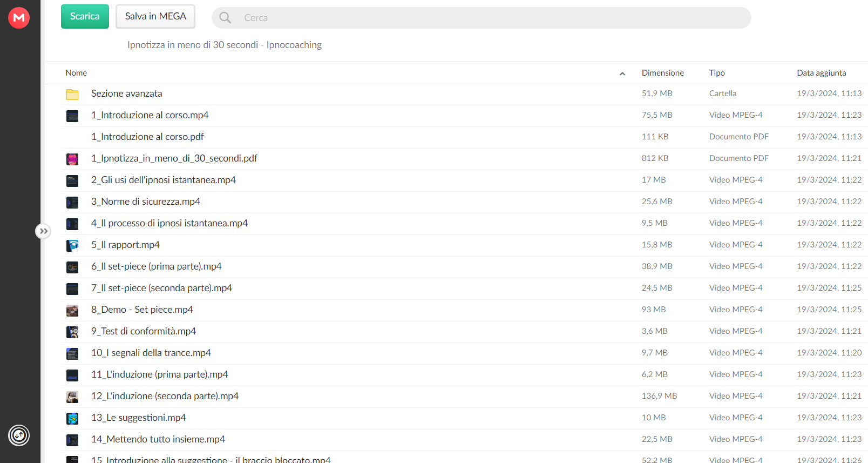The width and height of the screenshot is (868, 463).
Task: Select file name 9_Test di conformità.mp4
Action: tap(144, 331)
